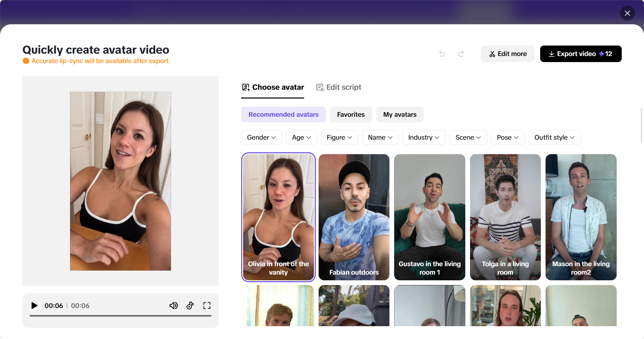644x339 pixels.
Task: Expand the Age filter dropdown
Action: (301, 137)
